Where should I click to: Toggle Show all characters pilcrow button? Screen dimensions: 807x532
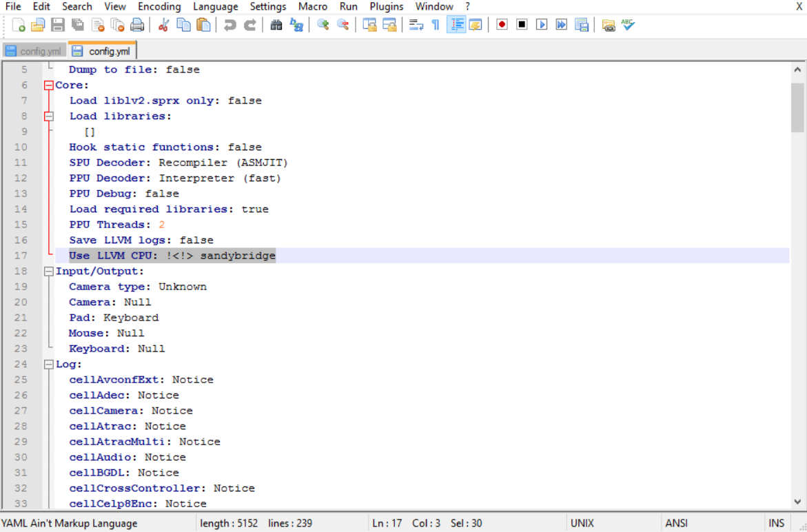(436, 25)
